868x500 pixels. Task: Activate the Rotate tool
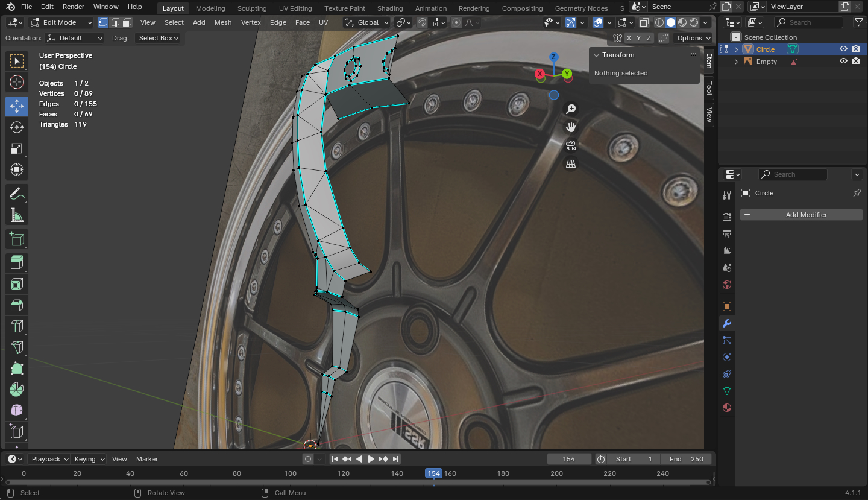(17, 127)
